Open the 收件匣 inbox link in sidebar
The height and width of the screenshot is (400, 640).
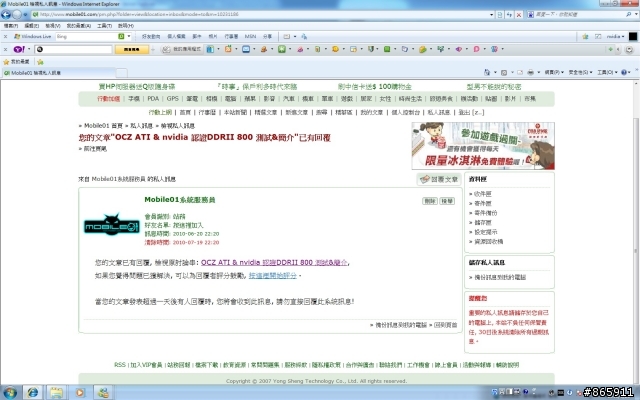point(483,194)
